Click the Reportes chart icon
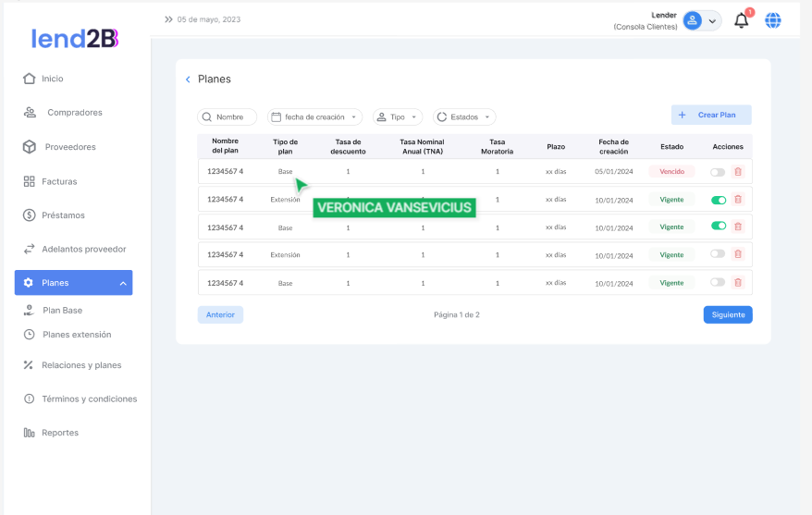Viewport: 812px width, 515px height. click(29, 433)
